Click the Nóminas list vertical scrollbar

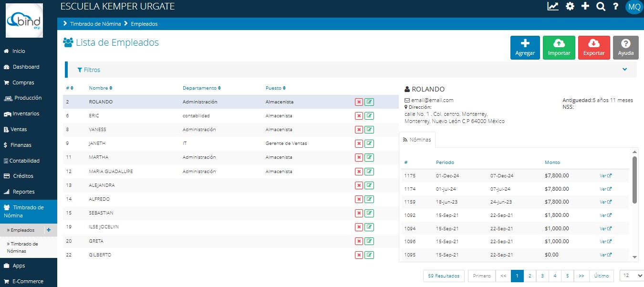[634, 180]
